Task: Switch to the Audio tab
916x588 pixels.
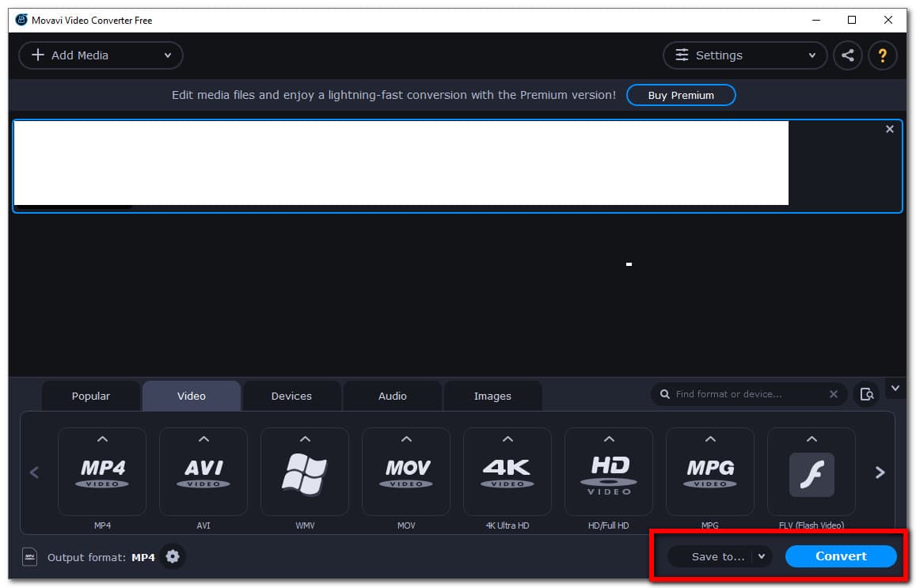Action: point(393,396)
